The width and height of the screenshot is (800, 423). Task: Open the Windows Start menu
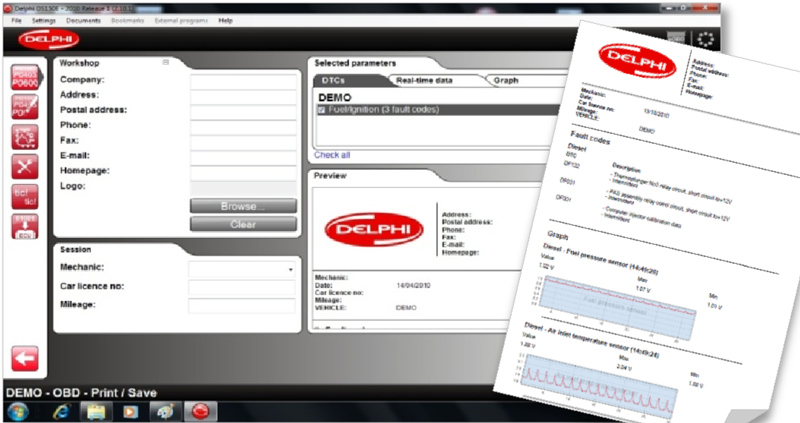18,411
